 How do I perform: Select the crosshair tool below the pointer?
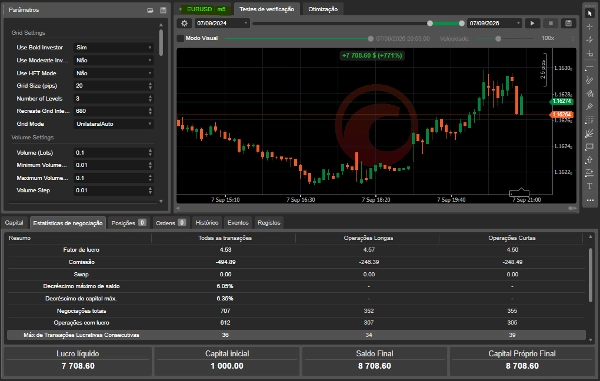click(x=589, y=27)
